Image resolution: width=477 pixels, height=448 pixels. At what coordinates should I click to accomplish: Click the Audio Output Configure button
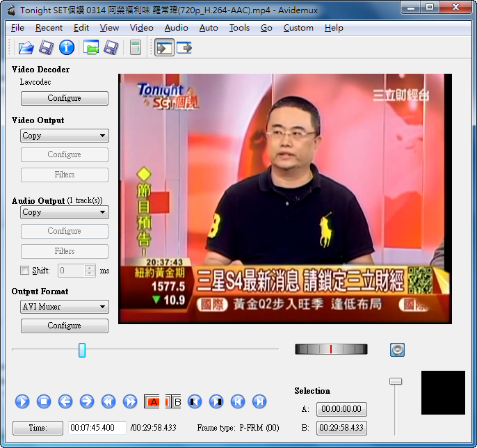point(65,231)
